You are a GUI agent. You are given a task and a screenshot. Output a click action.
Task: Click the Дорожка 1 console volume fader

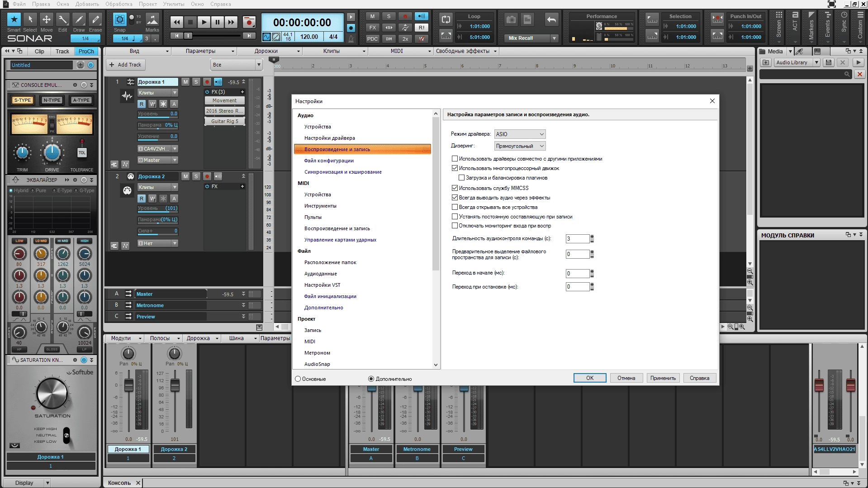128,385
